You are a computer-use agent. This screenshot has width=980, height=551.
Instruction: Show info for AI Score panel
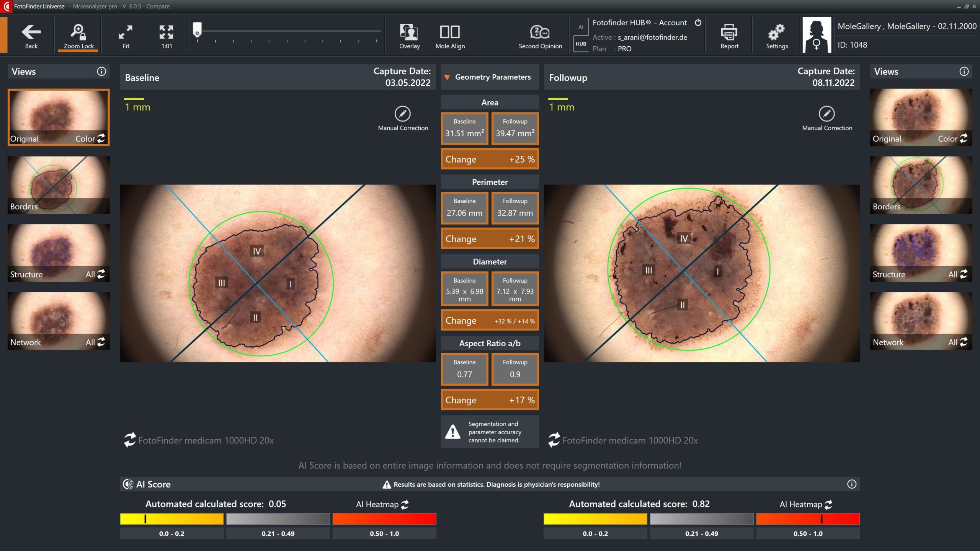click(x=851, y=484)
